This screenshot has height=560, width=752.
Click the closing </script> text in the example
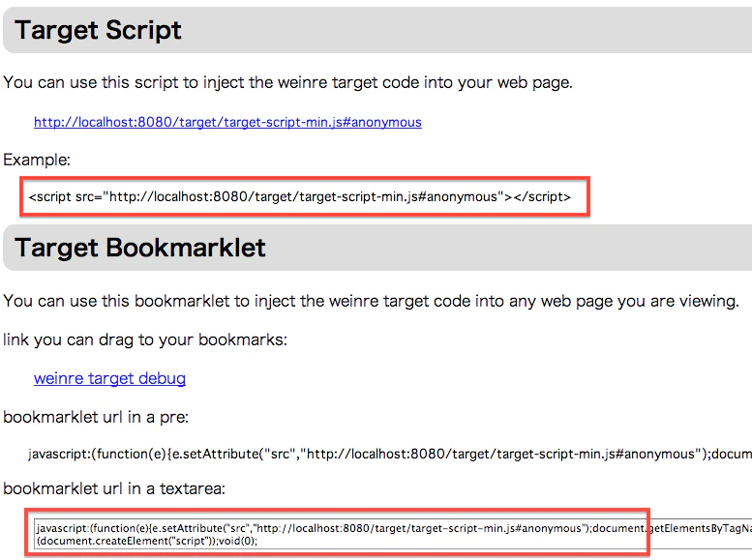[542, 197]
